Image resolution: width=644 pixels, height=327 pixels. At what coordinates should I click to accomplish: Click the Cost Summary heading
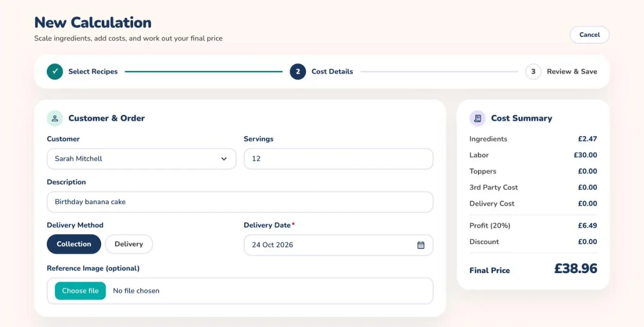(522, 118)
